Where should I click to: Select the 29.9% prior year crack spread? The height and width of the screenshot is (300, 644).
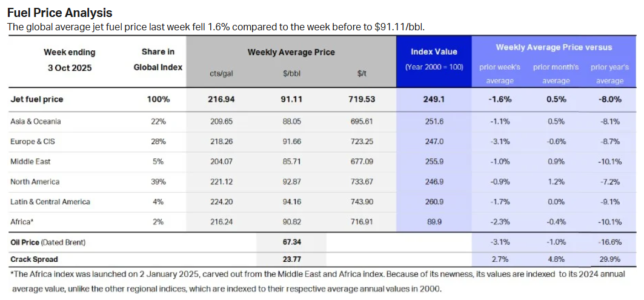[x=609, y=259]
